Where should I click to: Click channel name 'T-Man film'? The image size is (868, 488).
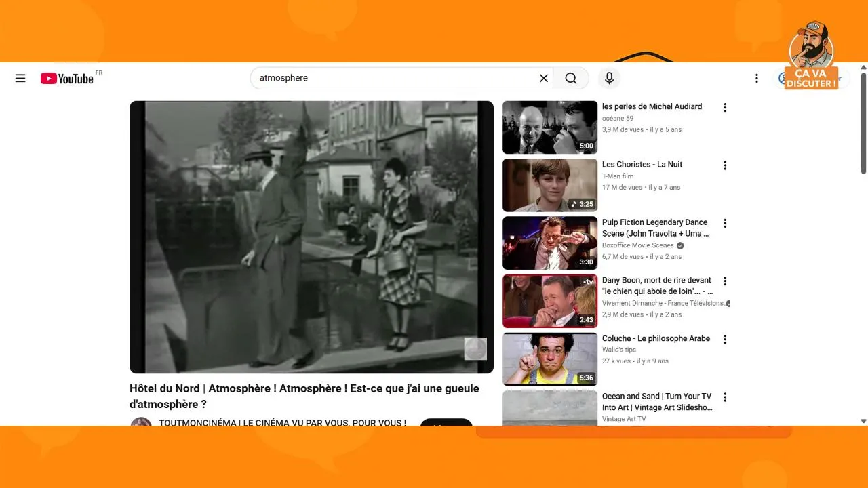[618, 176]
